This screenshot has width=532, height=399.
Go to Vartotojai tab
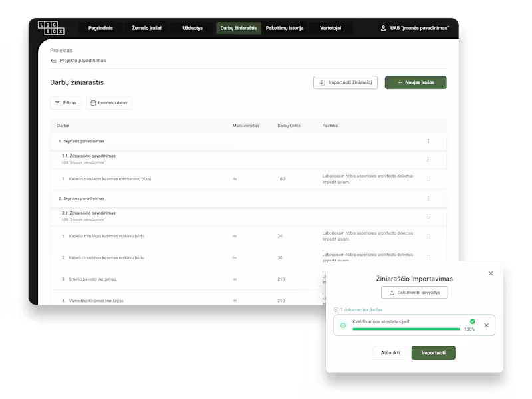331,28
